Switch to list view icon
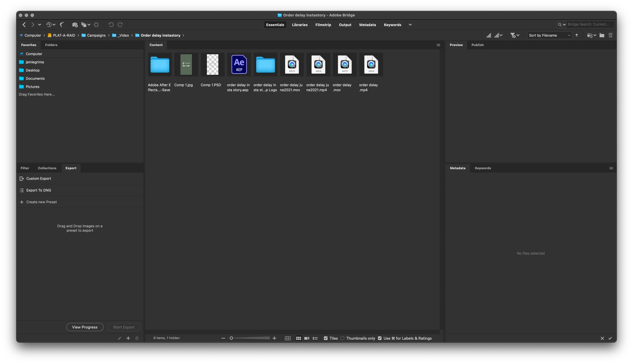 (315, 338)
